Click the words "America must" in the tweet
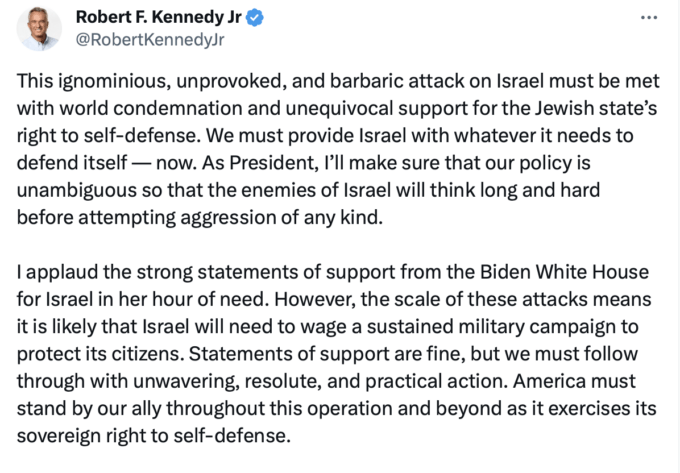 coord(574,381)
